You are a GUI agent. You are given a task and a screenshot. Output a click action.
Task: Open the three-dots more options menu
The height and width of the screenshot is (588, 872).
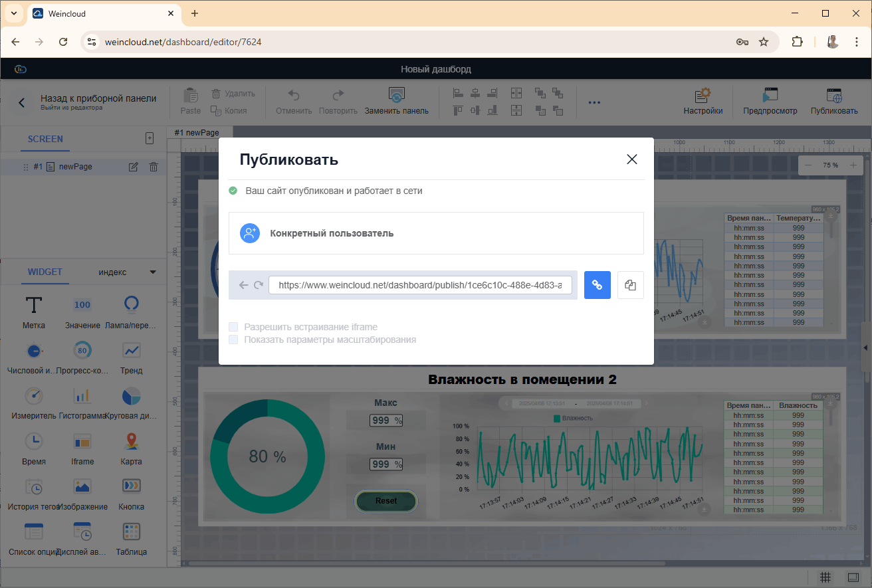tap(594, 102)
